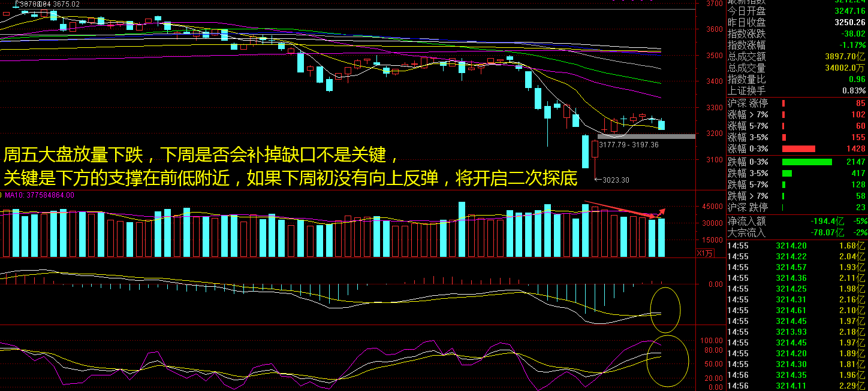This screenshot has width=868, height=391.
Task: Click the 涨幅 > 7% row label
Action: [x=748, y=114]
